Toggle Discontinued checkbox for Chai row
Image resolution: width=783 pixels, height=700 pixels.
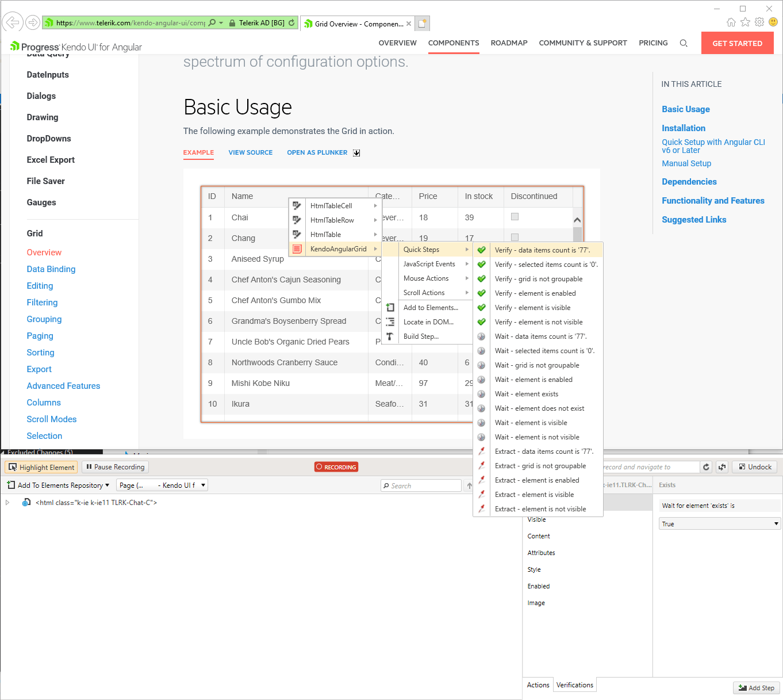[x=515, y=217]
